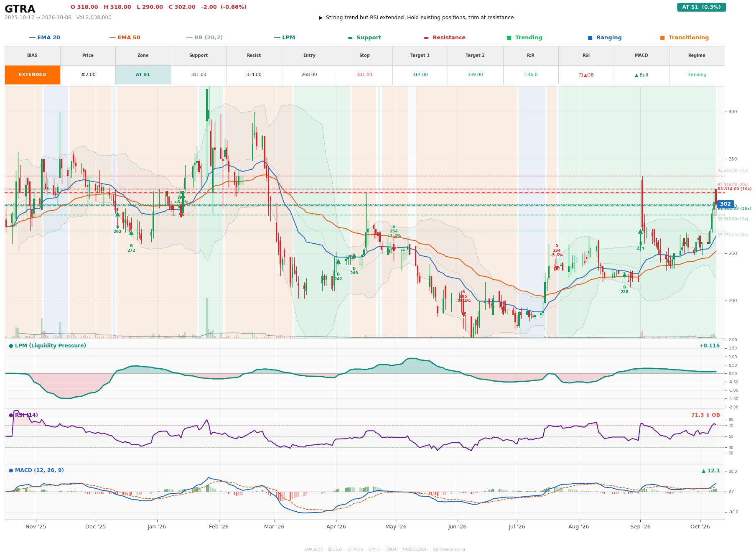Click the Price value 302.00 cell
The height and width of the screenshot is (556, 756).
pos(88,75)
